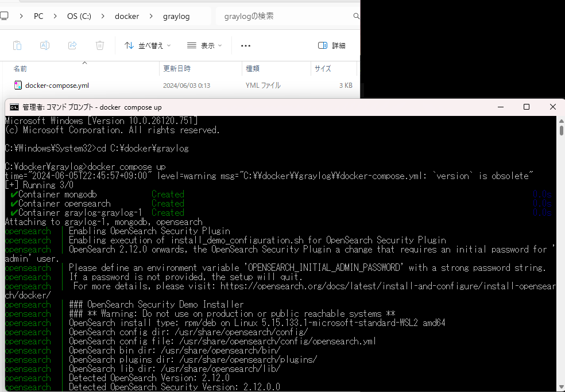Click the search magnifier icon
Screen dimensions: 565x392
coord(356,16)
